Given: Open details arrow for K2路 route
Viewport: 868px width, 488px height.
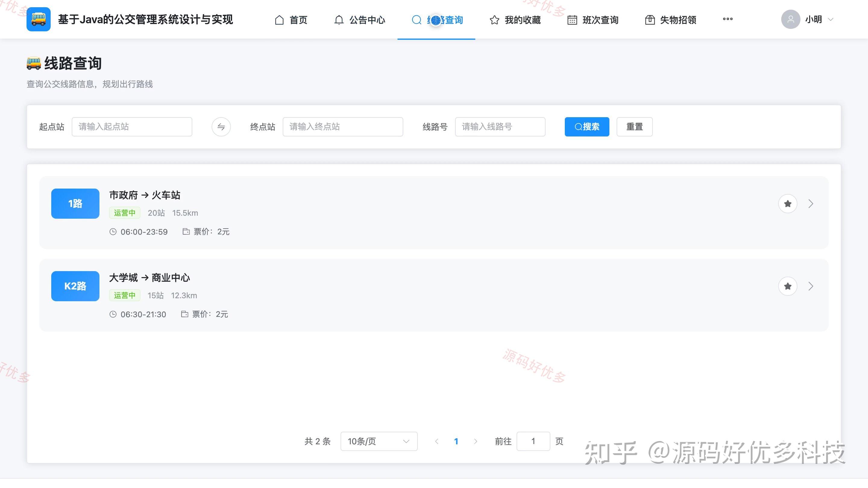Looking at the screenshot, I should pyautogui.click(x=811, y=286).
